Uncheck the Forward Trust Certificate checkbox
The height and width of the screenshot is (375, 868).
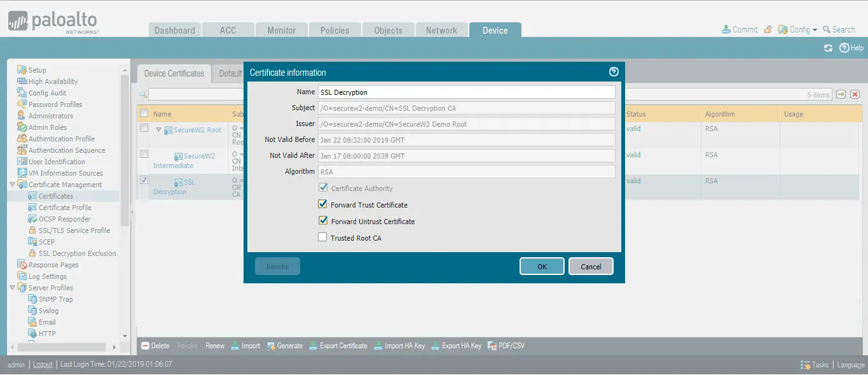pos(323,205)
